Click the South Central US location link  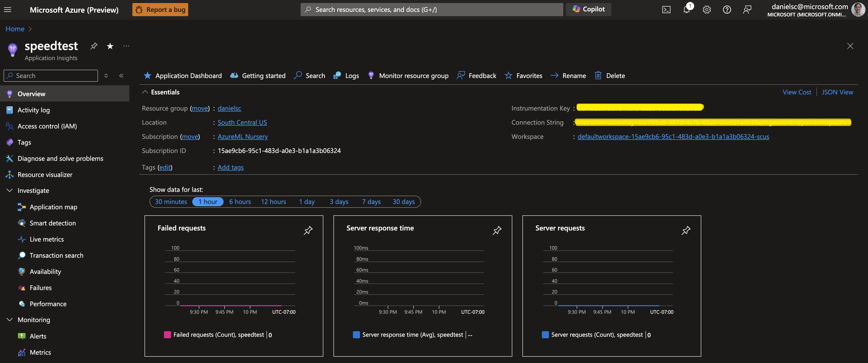(x=242, y=122)
